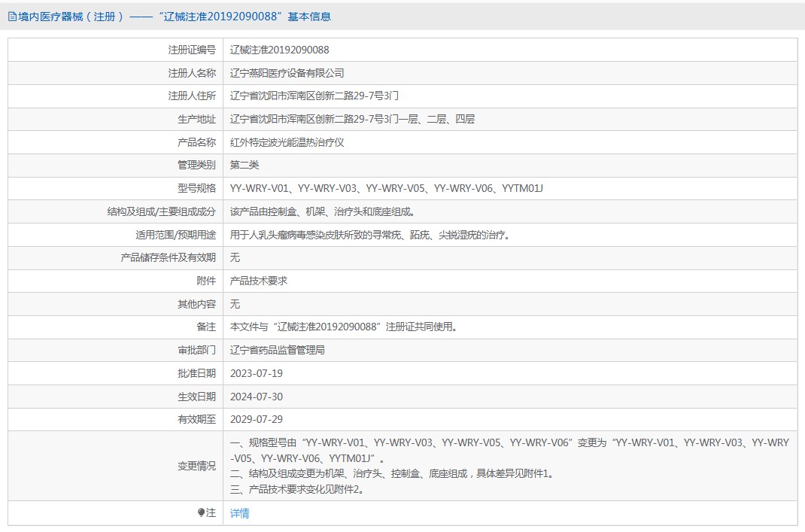Click the effective date 2024-07-30
The width and height of the screenshot is (805, 532).
click(x=257, y=397)
